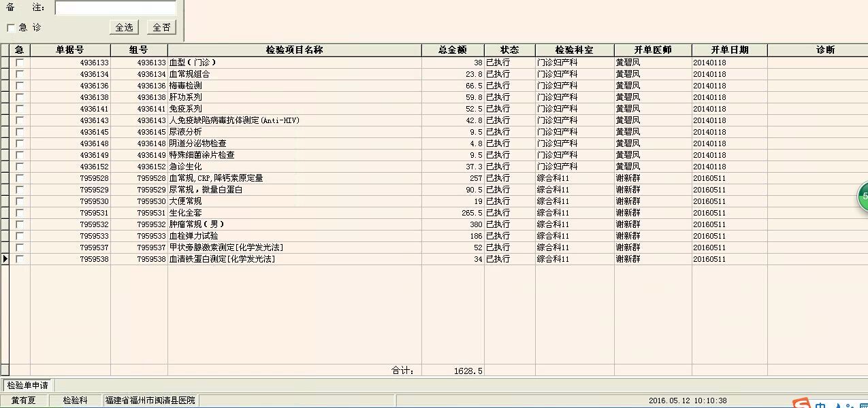Screen dimensions: 868x408
Task: Tick the checkbox for 肝功系列 row
Action: pos(20,97)
